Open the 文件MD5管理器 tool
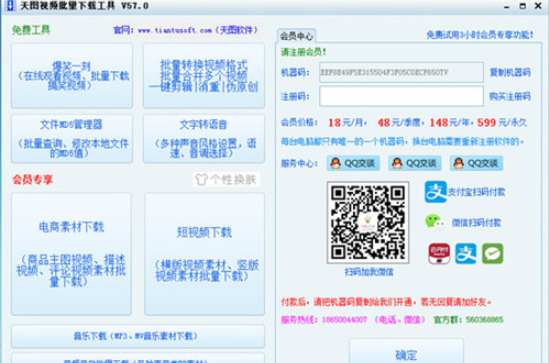 click(x=72, y=139)
